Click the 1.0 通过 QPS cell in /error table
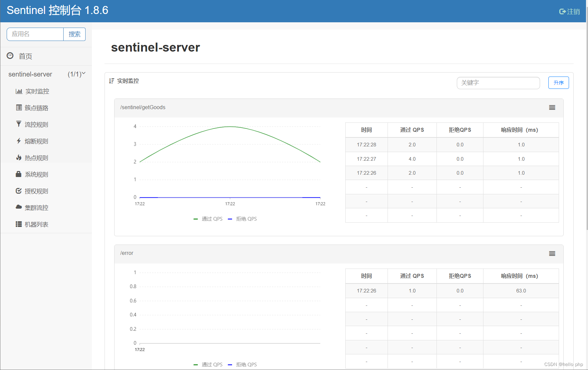 coord(412,291)
